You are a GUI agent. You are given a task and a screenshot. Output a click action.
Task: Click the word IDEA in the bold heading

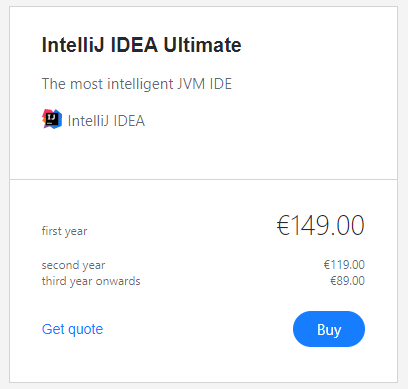coord(134,45)
